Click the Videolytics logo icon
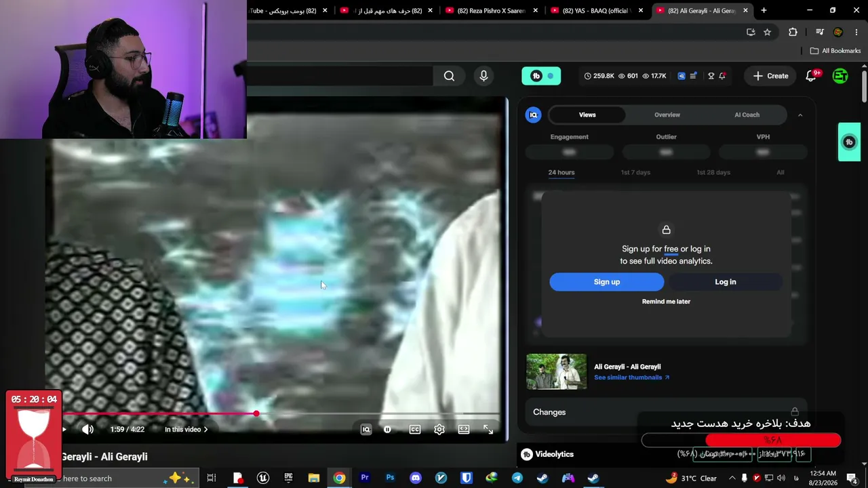 click(527, 454)
